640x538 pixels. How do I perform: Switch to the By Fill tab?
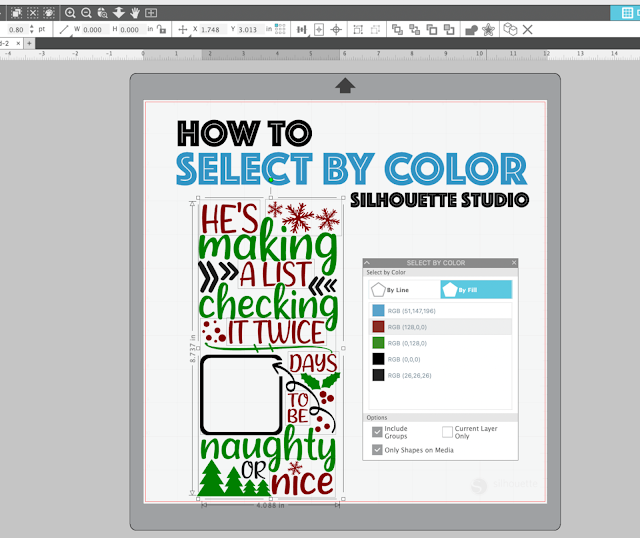pos(476,290)
